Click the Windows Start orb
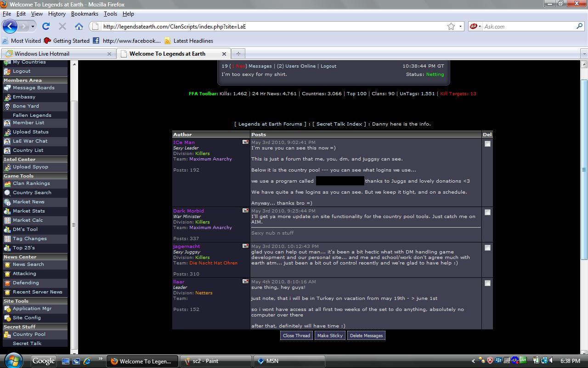This screenshot has width=588, height=368. [x=13, y=361]
